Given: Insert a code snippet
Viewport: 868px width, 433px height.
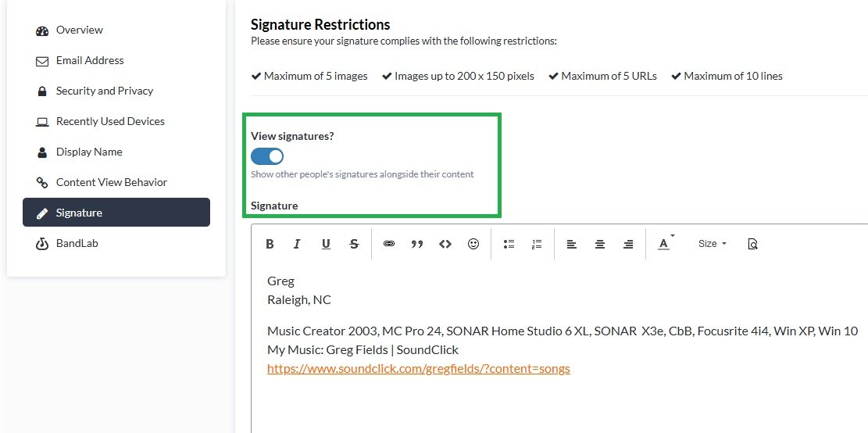Looking at the screenshot, I should pyautogui.click(x=445, y=244).
